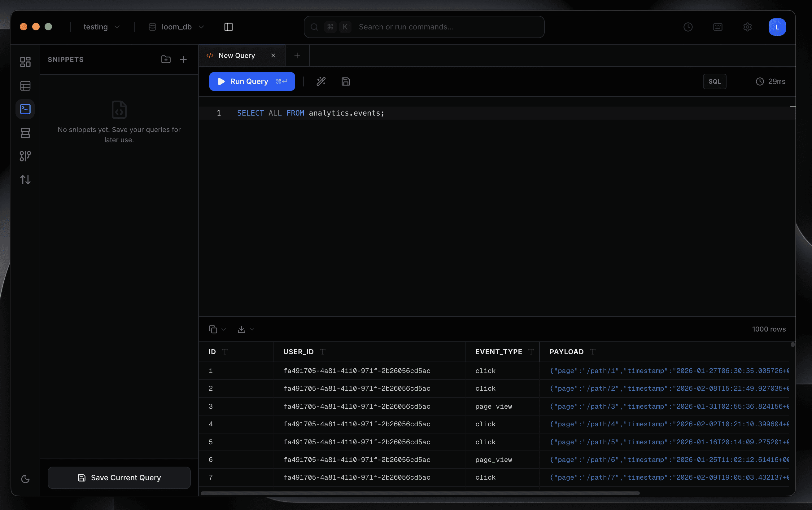Open the dashboard view from the sidebar
The image size is (812, 510).
click(25, 62)
